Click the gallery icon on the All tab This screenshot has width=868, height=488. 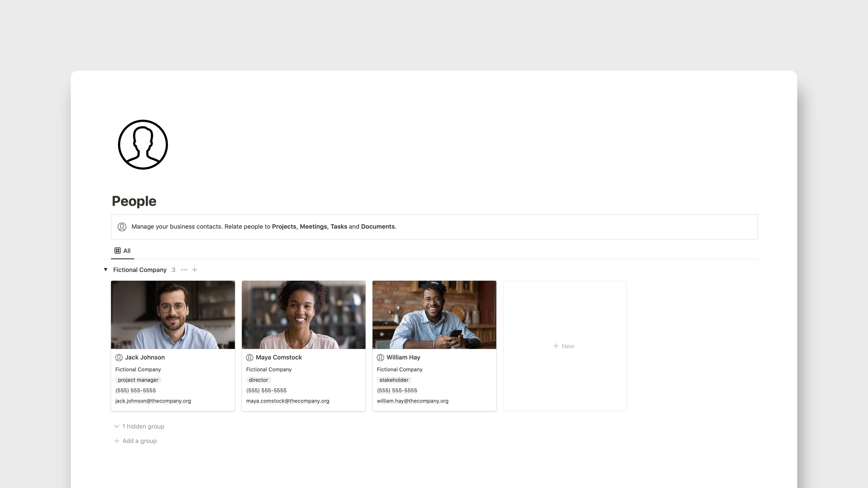(x=118, y=251)
